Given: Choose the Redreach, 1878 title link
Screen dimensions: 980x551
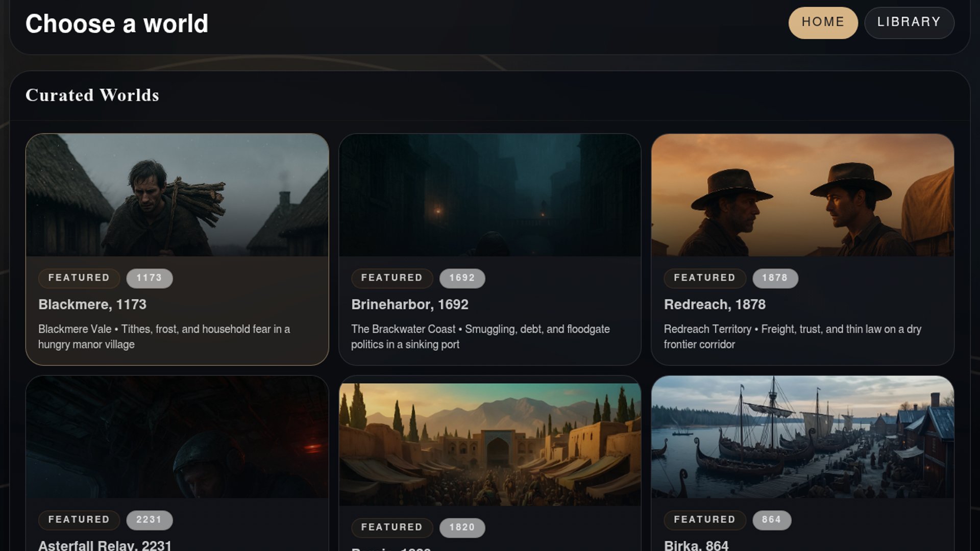Looking at the screenshot, I should (714, 305).
